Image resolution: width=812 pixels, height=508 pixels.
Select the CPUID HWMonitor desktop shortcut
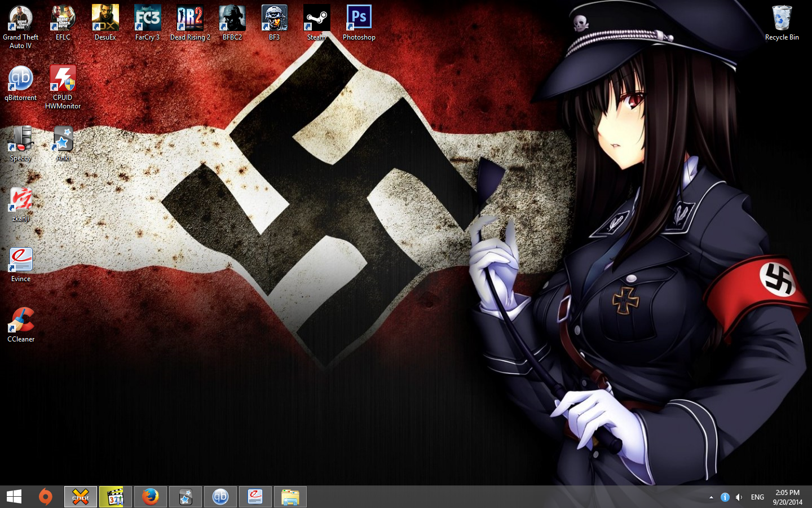point(63,87)
